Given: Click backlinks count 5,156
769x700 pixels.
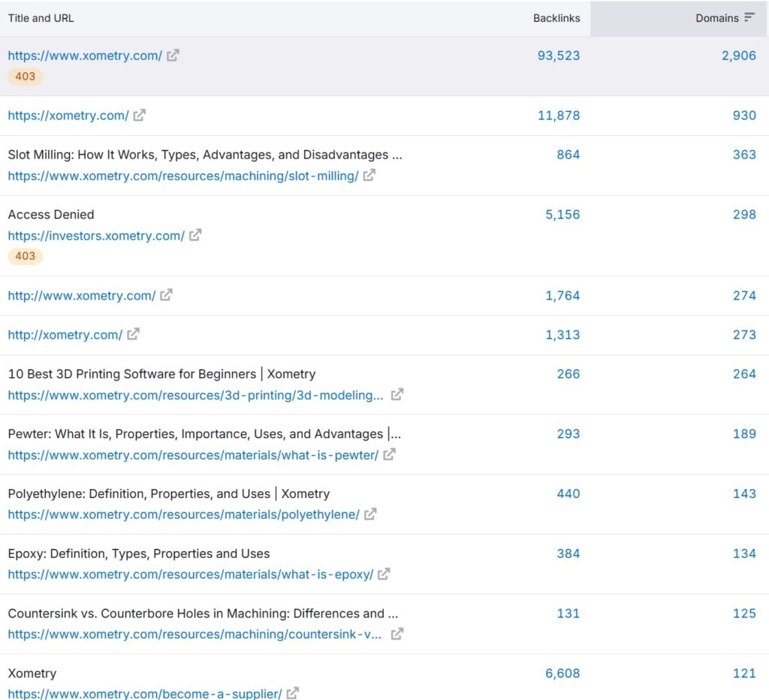Looking at the screenshot, I should [x=562, y=214].
